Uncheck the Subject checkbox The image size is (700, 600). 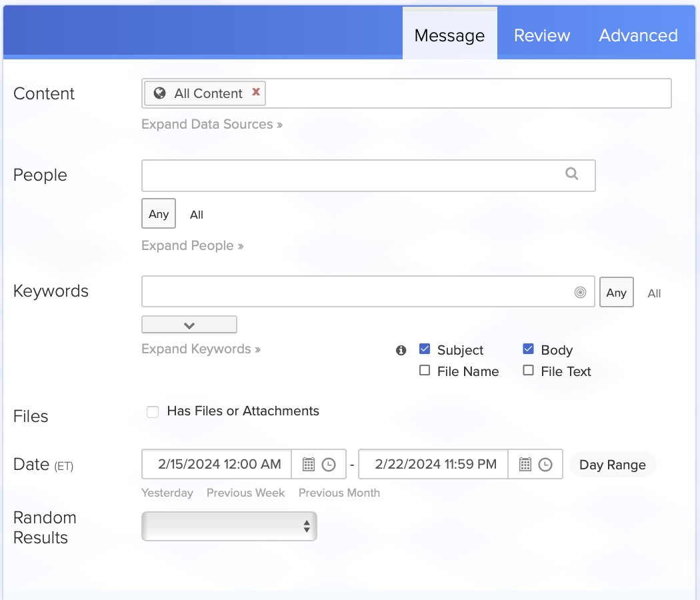click(x=425, y=349)
